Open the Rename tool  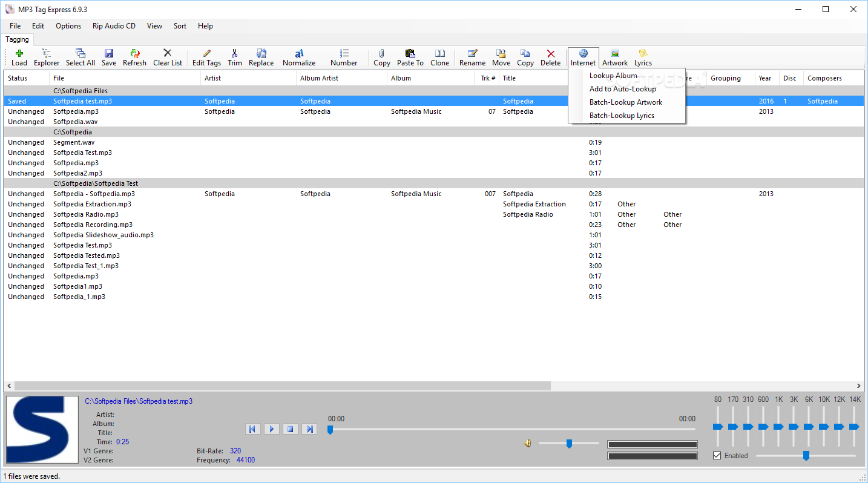pos(472,57)
